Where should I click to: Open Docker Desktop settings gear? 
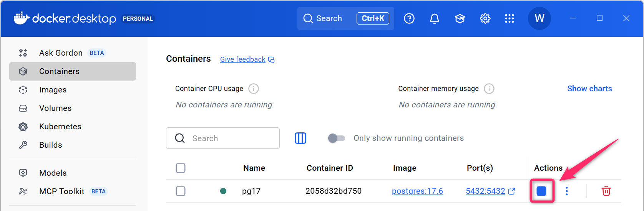coord(485,18)
